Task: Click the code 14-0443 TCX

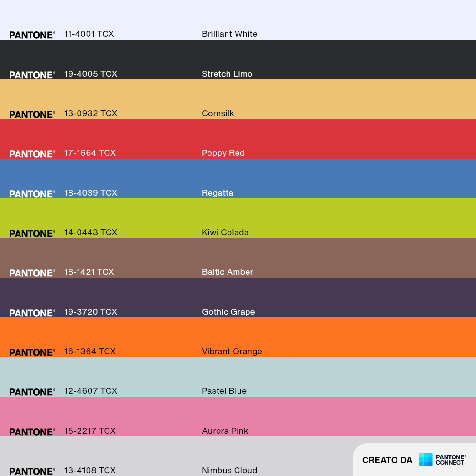Action: 90,233
